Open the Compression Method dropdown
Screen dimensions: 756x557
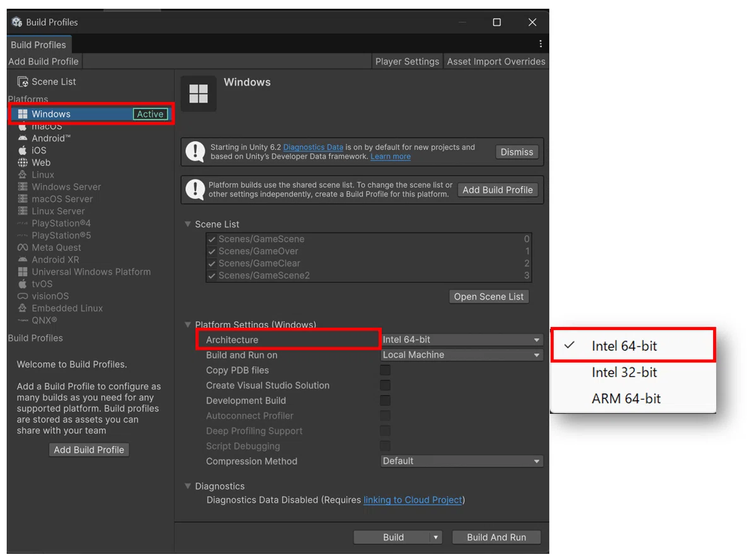(x=462, y=461)
